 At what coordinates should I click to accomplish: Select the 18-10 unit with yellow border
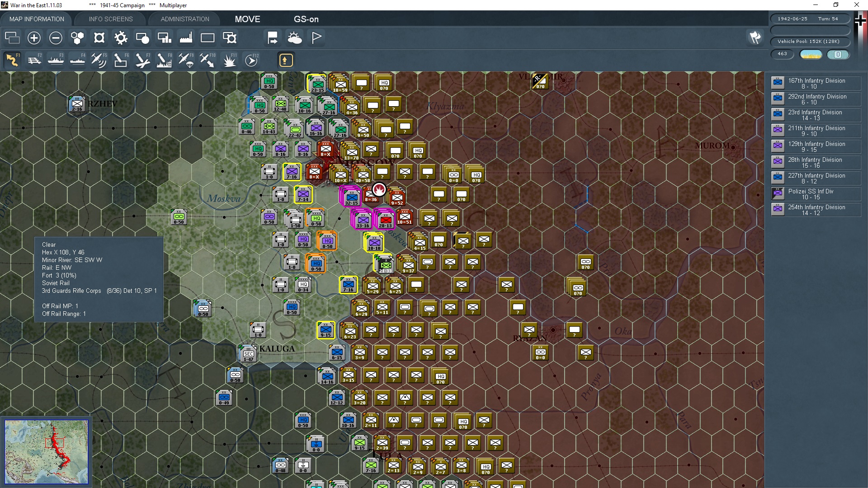pyautogui.click(x=374, y=243)
